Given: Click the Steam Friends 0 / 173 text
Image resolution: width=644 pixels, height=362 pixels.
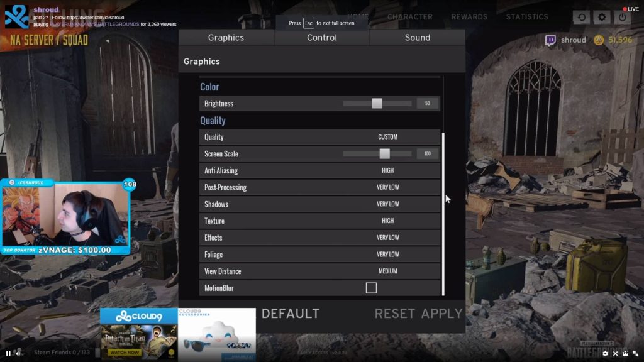Looking at the screenshot, I should pyautogui.click(x=62, y=352).
